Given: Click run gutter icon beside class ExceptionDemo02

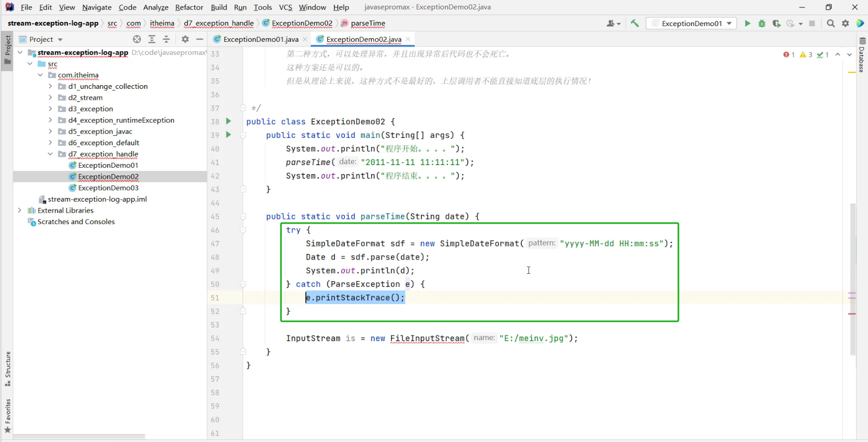Looking at the screenshot, I should [228, 121].
